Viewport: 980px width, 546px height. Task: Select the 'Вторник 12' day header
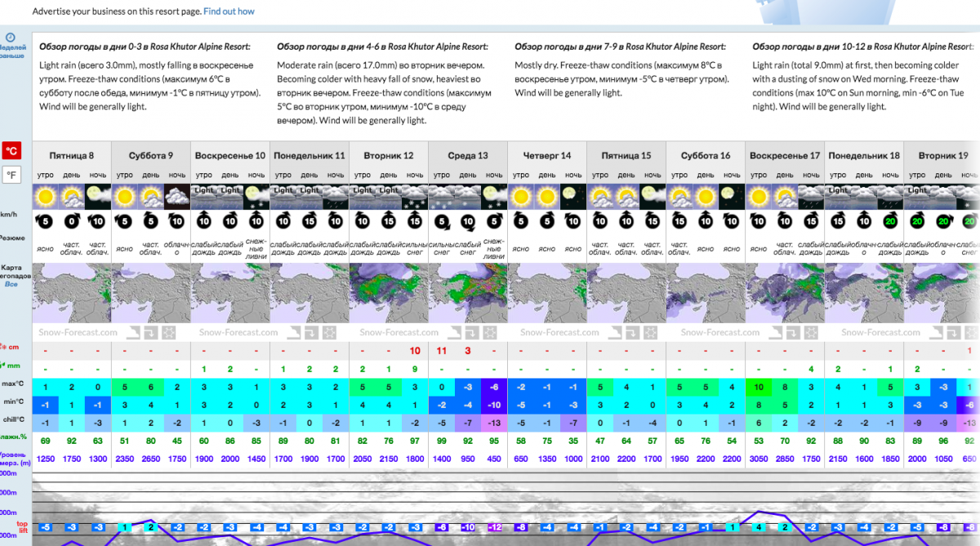pyautogui.click(x=388, y=155)
